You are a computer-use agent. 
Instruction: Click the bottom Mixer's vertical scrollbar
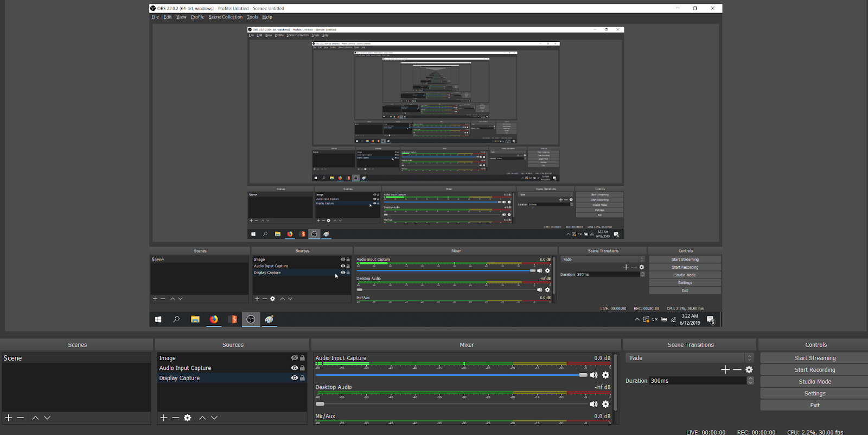click(615, 383)
